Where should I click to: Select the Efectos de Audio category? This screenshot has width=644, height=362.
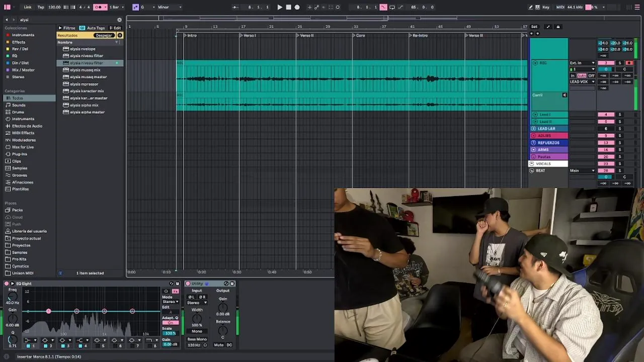(x=27, y=126)
